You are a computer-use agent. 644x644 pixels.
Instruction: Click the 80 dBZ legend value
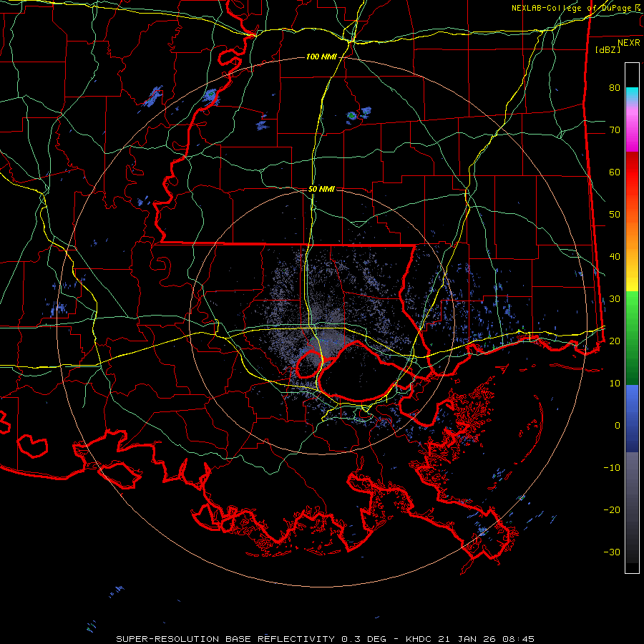[x=615, y=87]
